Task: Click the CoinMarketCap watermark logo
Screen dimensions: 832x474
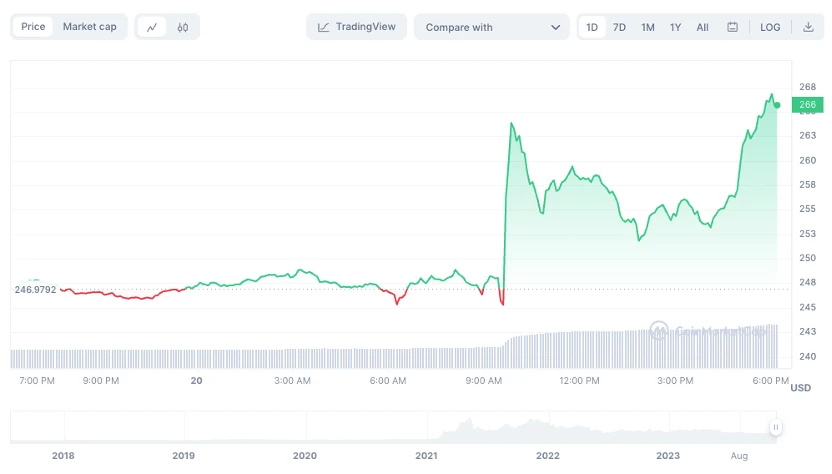Action: [x=658, y=330]
